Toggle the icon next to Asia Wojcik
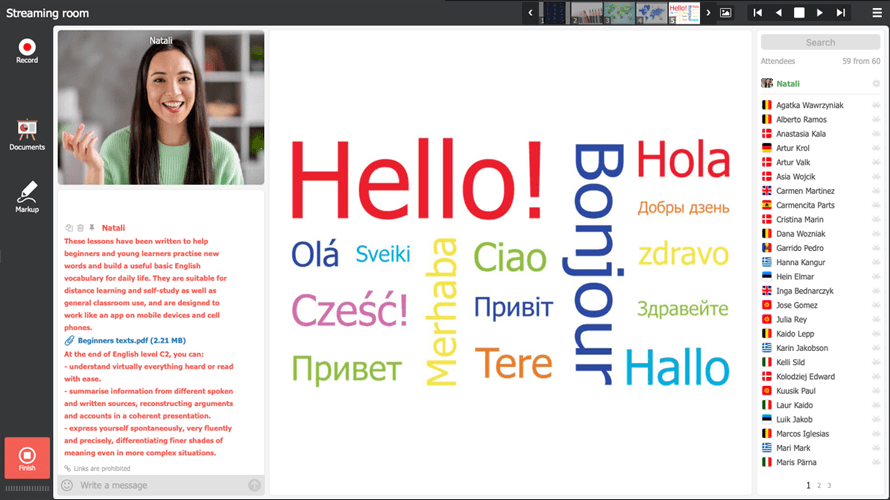Viewport: 890px width, 500px height. point(876,177)
